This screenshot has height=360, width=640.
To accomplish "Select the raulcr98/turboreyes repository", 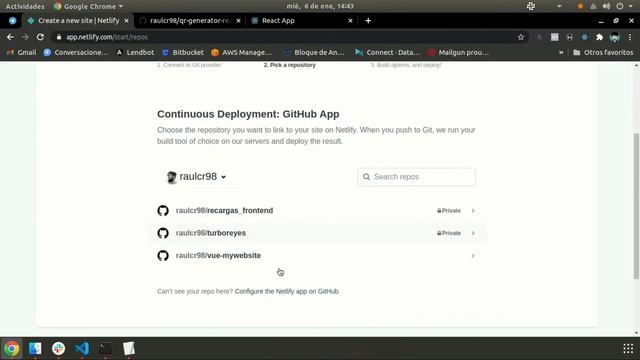I will (316, 233).
